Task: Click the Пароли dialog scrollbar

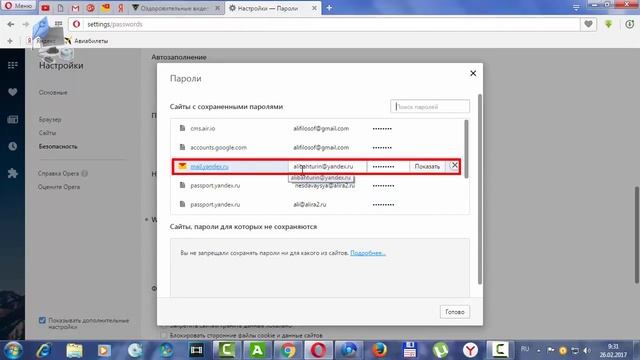Action: click(480, 189)
